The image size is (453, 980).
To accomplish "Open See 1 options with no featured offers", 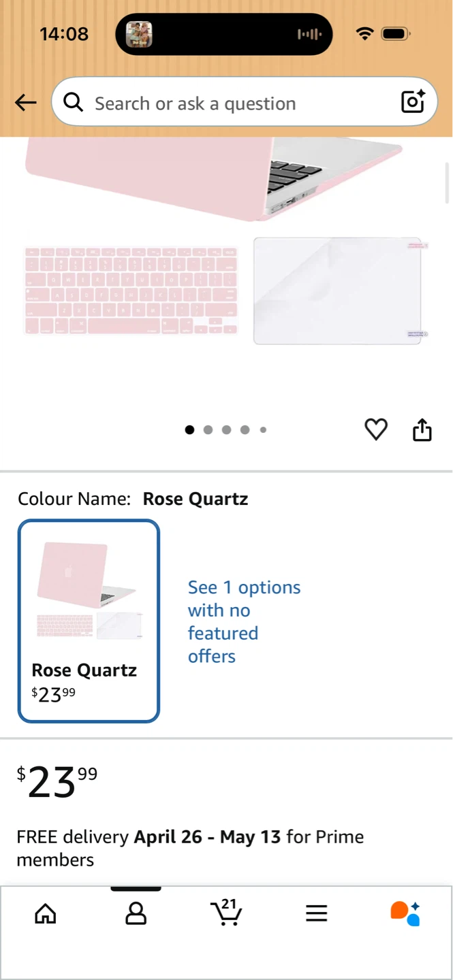I will pyautogui.click(x=244, y=621).
